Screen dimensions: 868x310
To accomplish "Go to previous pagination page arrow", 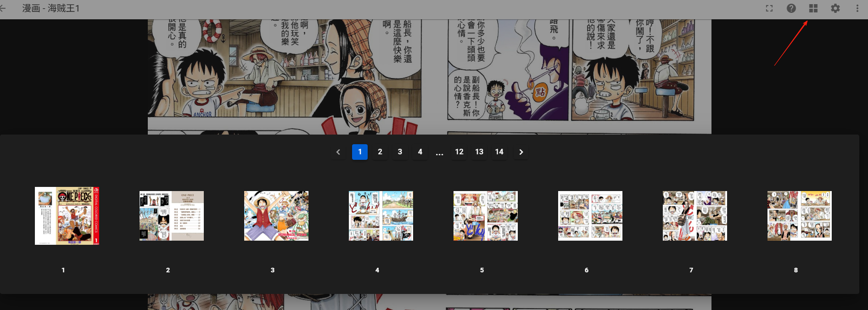I will click(338, 152).
